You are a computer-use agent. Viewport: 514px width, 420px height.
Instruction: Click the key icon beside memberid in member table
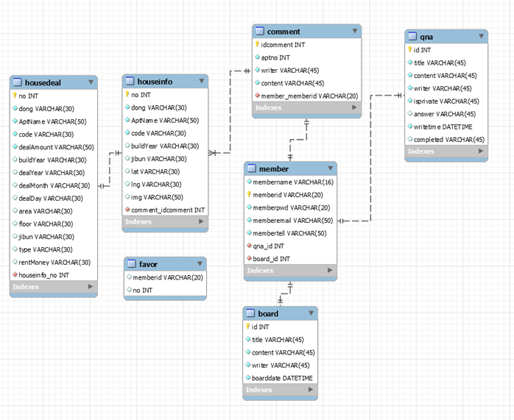pos(249,194)
